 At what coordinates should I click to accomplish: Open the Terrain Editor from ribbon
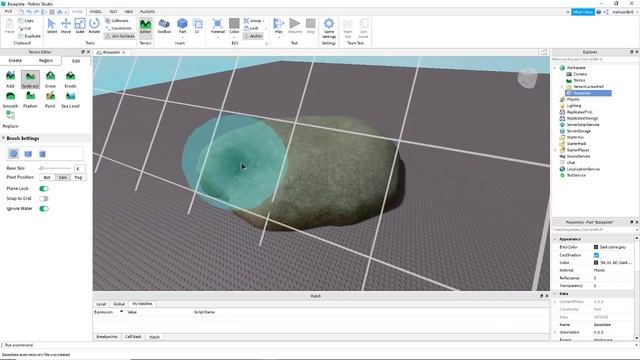(145, 26)
